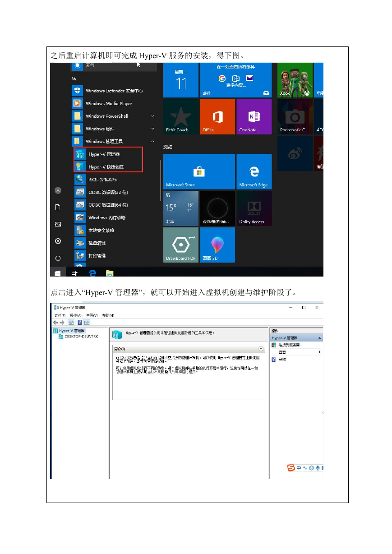The image size is (392, 554).
Task: Open the calendar tile showing 星期一 11
Action: coord(181,80)
